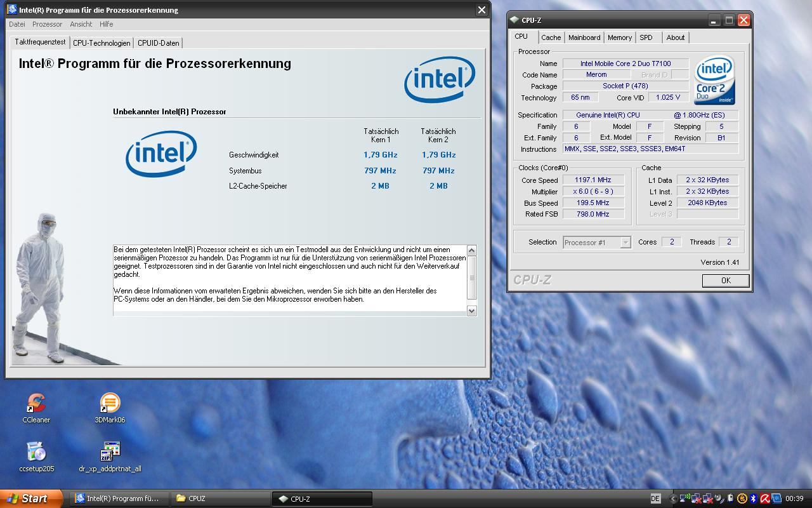Switch to the CPUZ folder taskbar button
This screenshot has height=508, width=812.
221,498
